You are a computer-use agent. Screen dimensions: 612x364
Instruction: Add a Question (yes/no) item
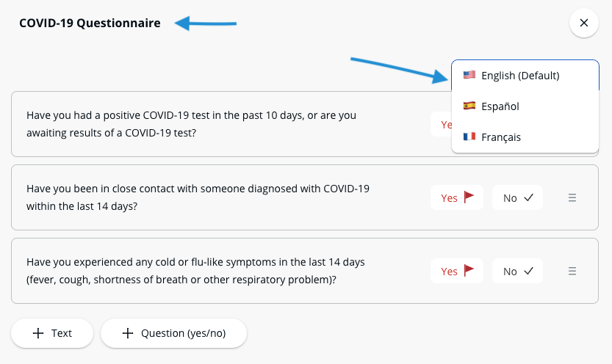tap(173, 333)
